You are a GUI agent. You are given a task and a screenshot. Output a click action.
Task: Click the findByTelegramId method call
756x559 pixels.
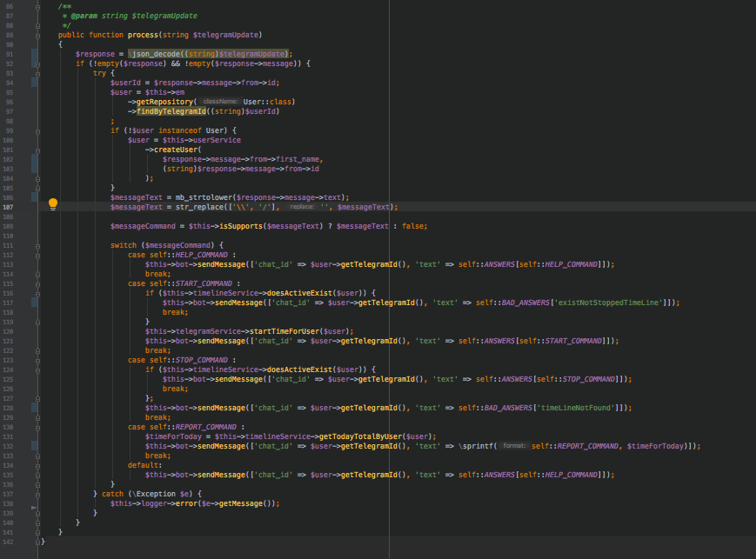click(x=171, y=111)
